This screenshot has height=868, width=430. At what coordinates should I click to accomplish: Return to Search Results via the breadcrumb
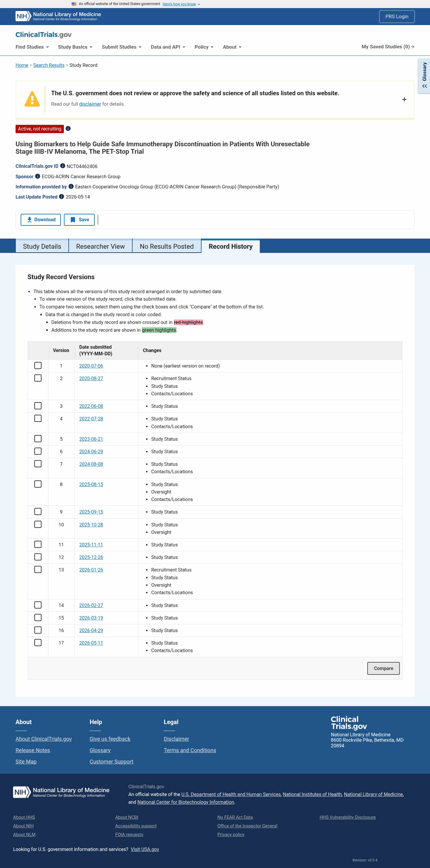(x=49, y=65)
